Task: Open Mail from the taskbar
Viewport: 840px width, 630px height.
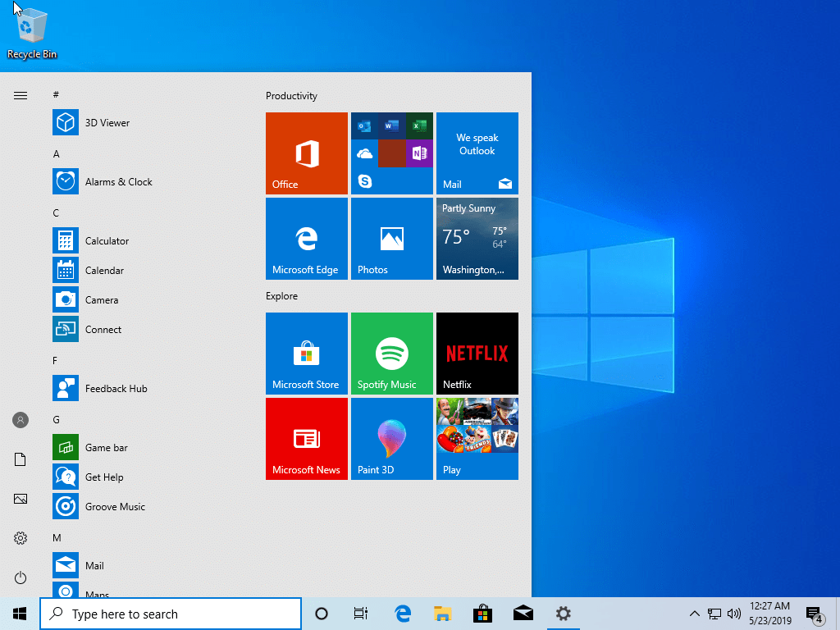Action: tap(523, 614)
